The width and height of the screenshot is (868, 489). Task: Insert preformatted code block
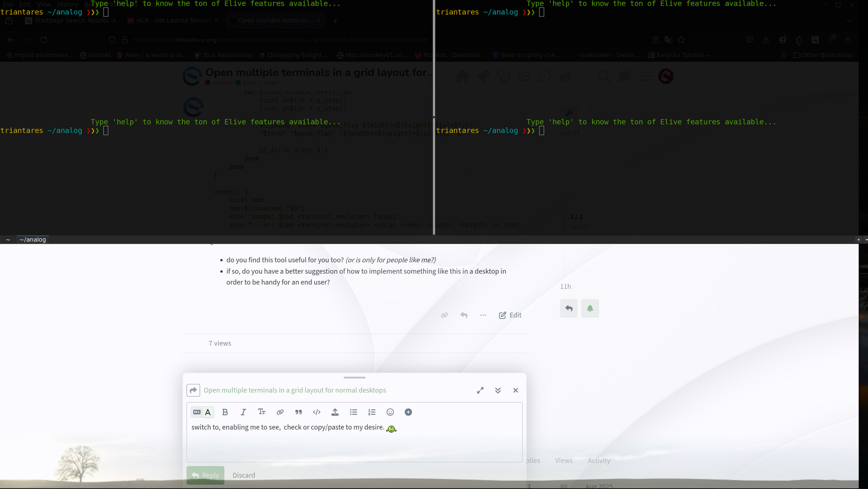(316, 412)
